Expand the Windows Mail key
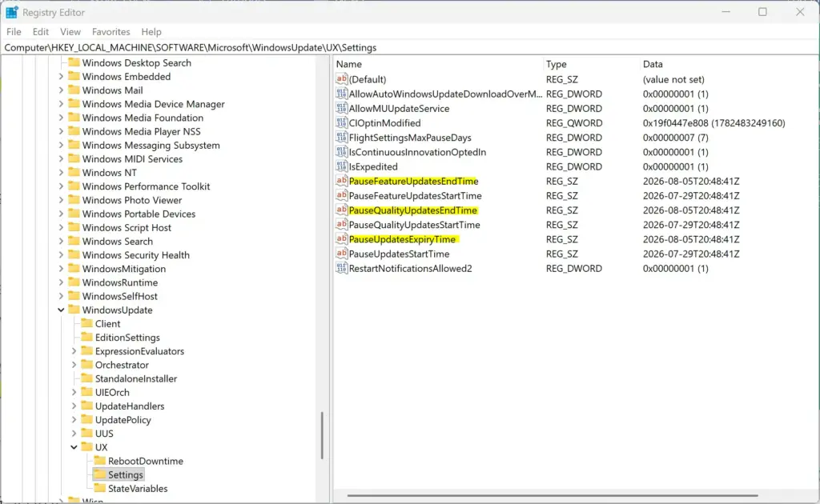 61,90
